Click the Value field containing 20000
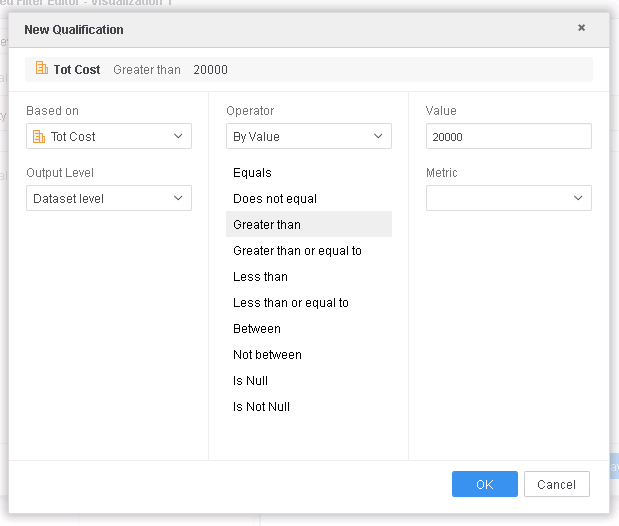The width and height of the screenshot is (619, 526). [508, 136]
